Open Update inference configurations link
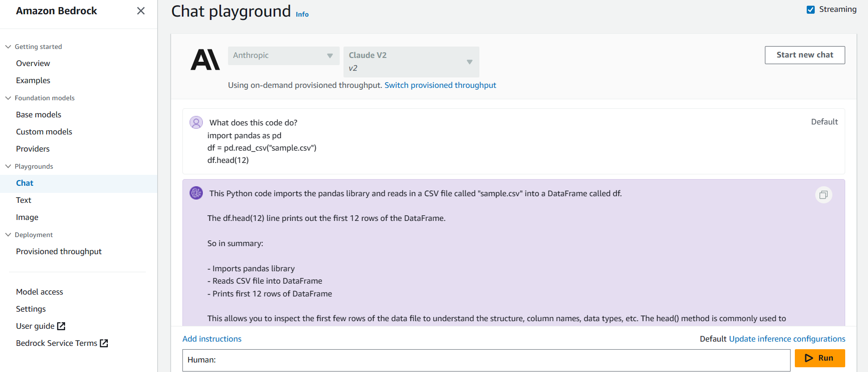This screenshot has width=868, height=372. pyautogui.click(x=787, y=339)
